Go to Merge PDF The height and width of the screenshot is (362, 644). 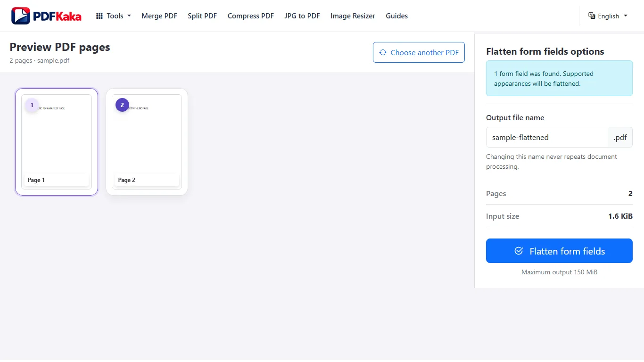click(x=159, y=16)
